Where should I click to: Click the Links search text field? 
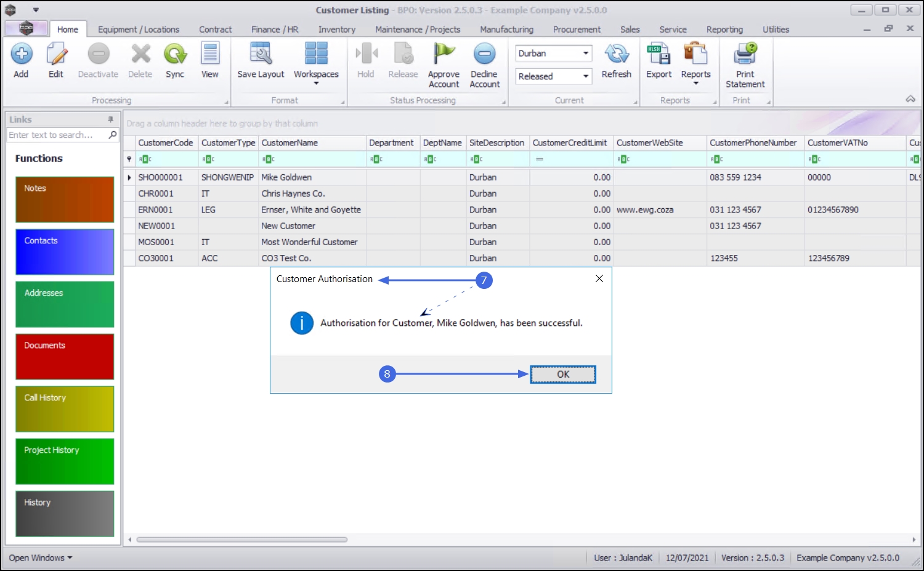(57, 135)
